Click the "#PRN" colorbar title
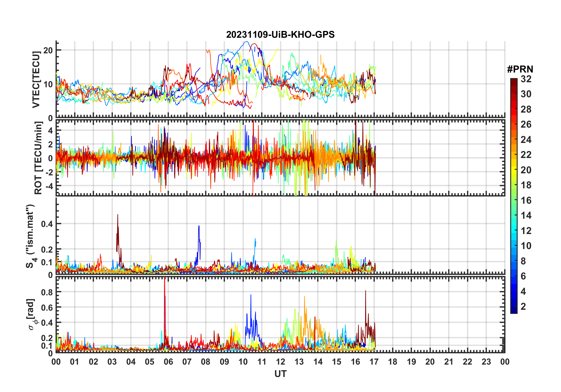The width and height of the screenshot is (561, 392). (520, 69)
